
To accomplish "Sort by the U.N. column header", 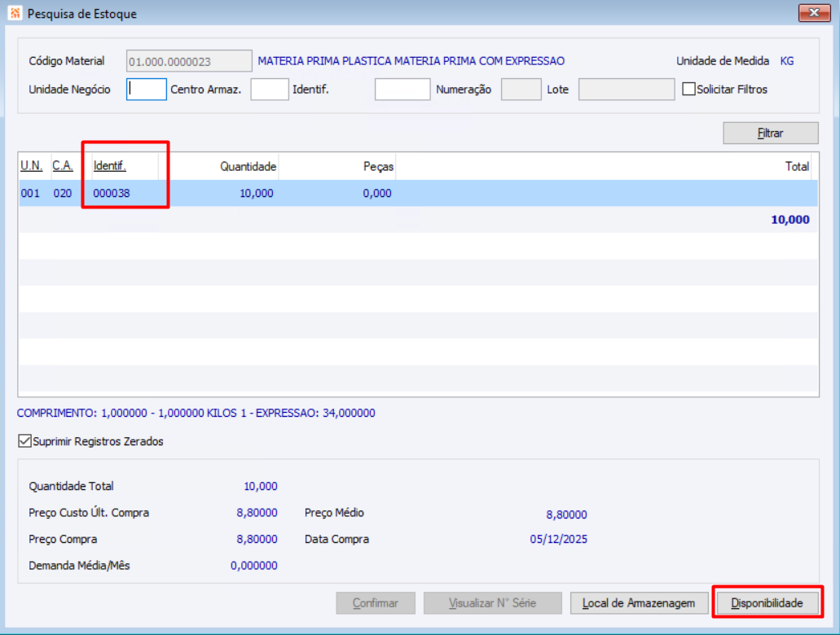I will (x=31, y=166).
